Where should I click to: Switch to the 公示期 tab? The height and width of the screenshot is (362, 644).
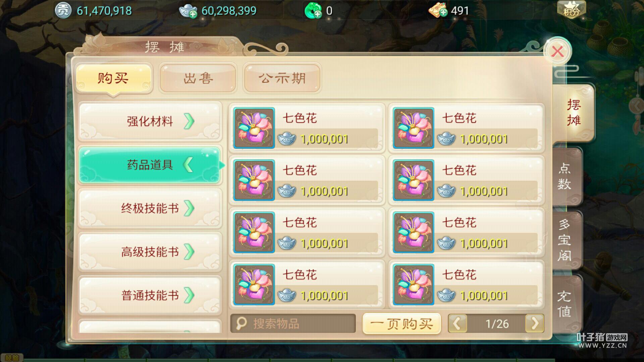(282, 78)
